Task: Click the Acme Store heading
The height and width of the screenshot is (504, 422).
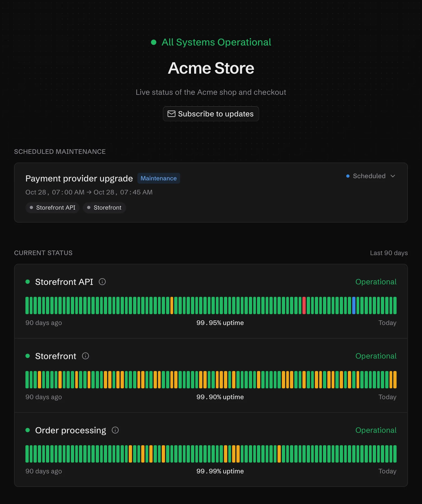Action: click(211, 68)
